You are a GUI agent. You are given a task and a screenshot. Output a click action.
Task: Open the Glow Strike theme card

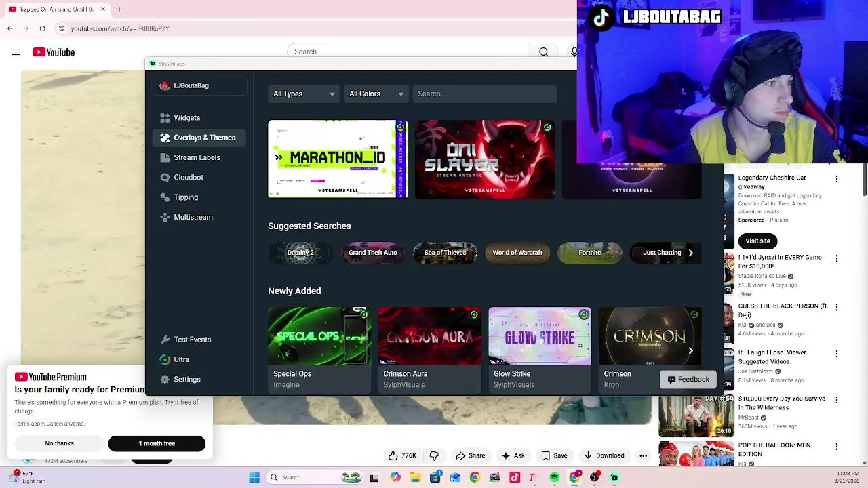[x=540, y=350]
